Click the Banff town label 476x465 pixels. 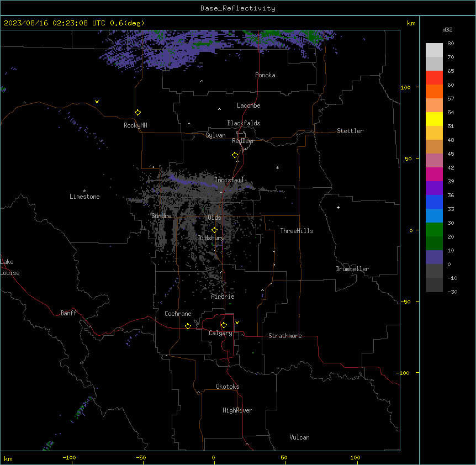click(68, 313)
